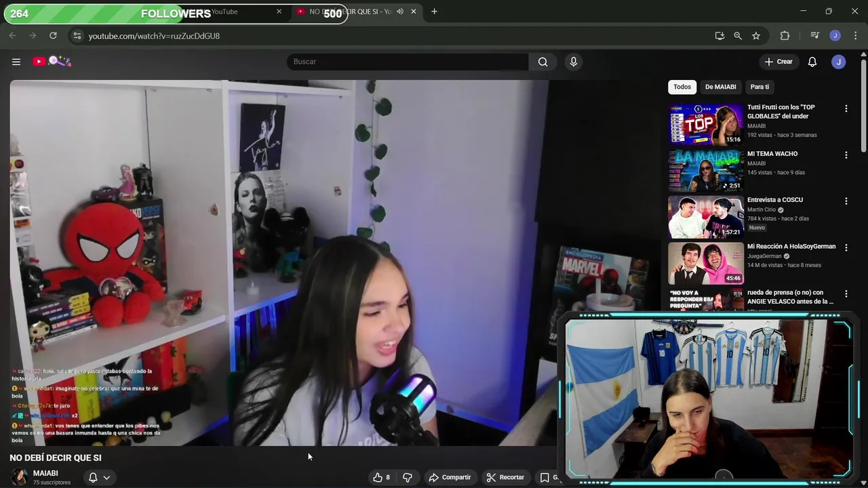Click the NO DEBÍ DECIR QUE SI title
868x488 pixels.
[56, 458]
